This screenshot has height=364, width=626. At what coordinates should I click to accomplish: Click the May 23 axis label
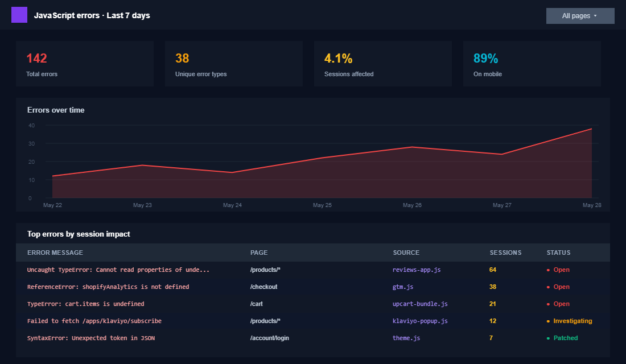click(x=142, y=205)
